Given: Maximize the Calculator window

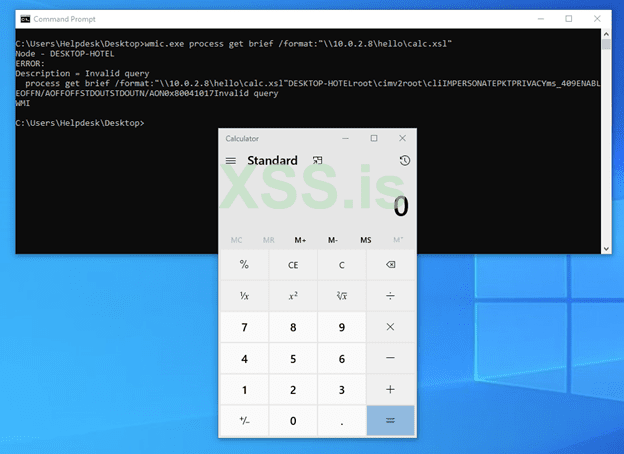Looking at the screenshot, I should (x=374, y=138).
